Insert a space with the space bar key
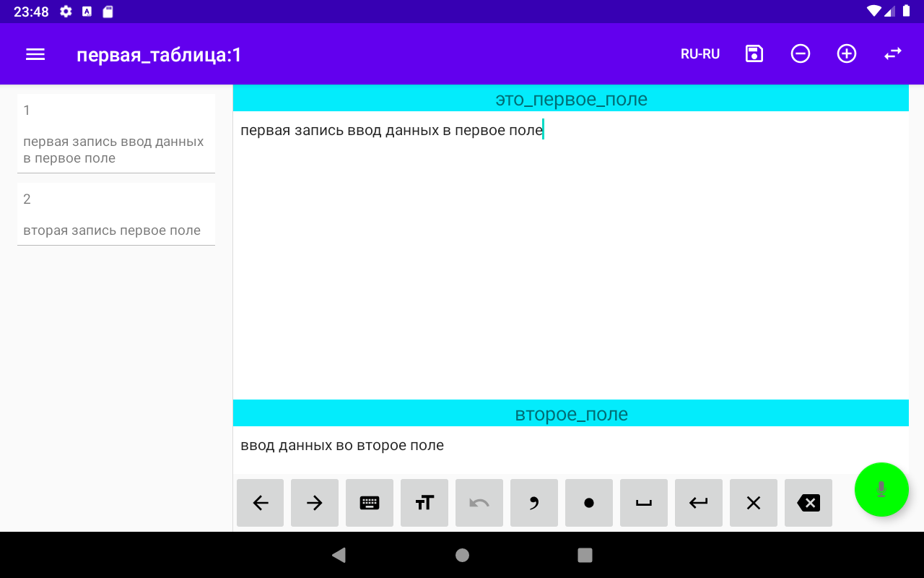This screenshot has height=578, width=924. click(644, 503)
